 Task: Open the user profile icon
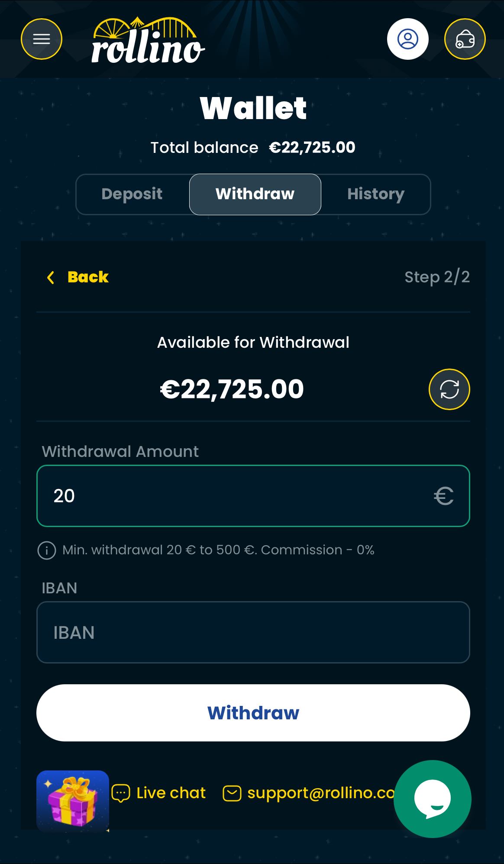click(x=407, y=39)
